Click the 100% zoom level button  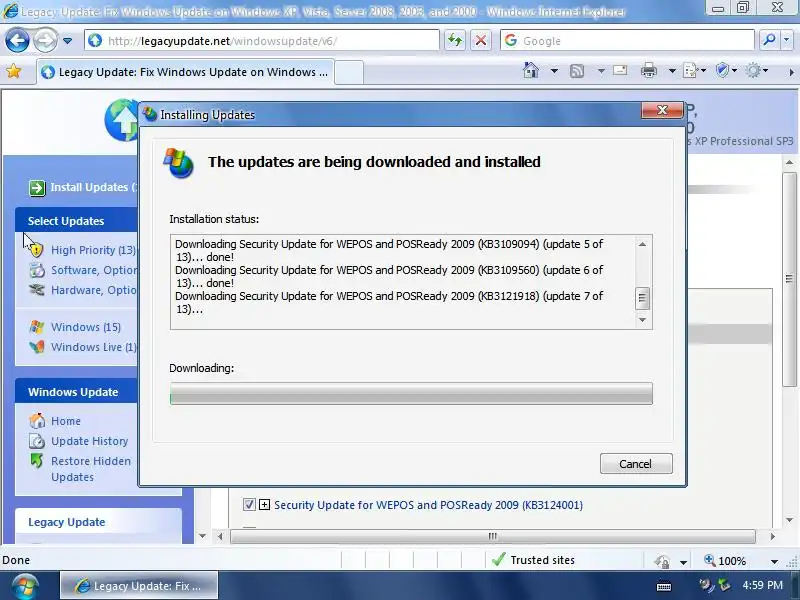click(x=726, y=561)
